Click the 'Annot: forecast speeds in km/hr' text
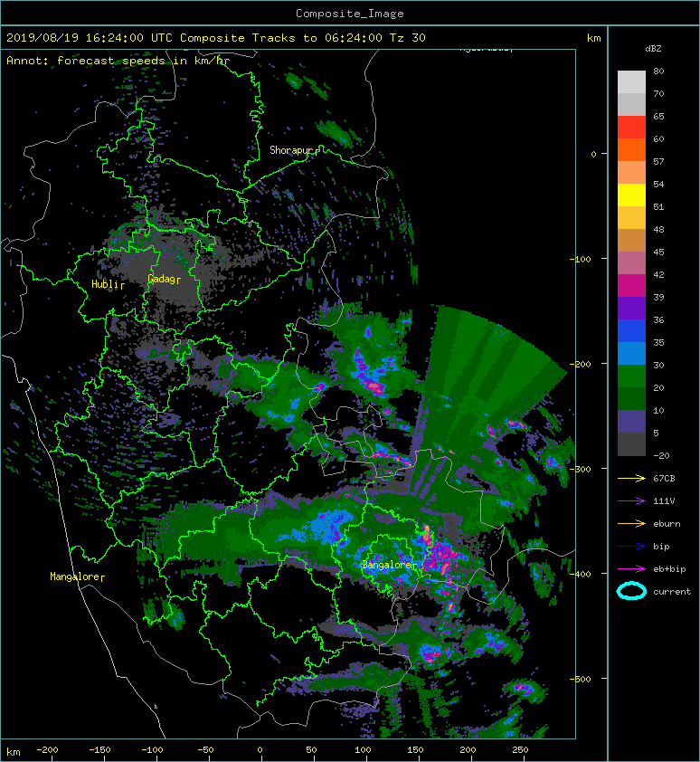 [118, 61]
